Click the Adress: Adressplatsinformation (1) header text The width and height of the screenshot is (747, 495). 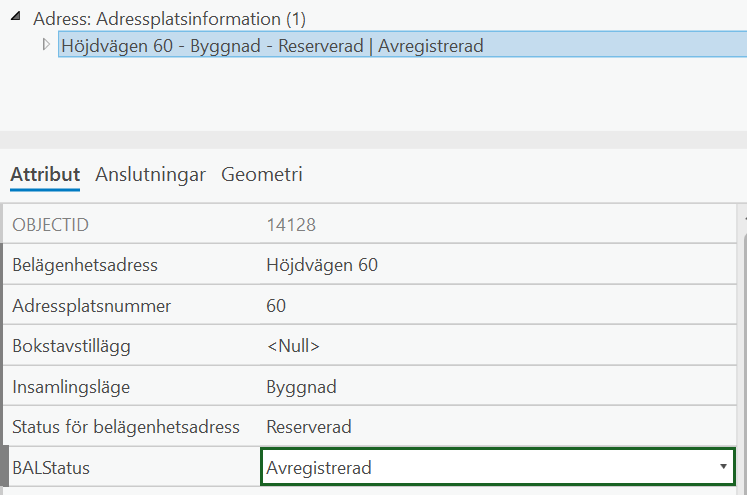pos(169,19)
